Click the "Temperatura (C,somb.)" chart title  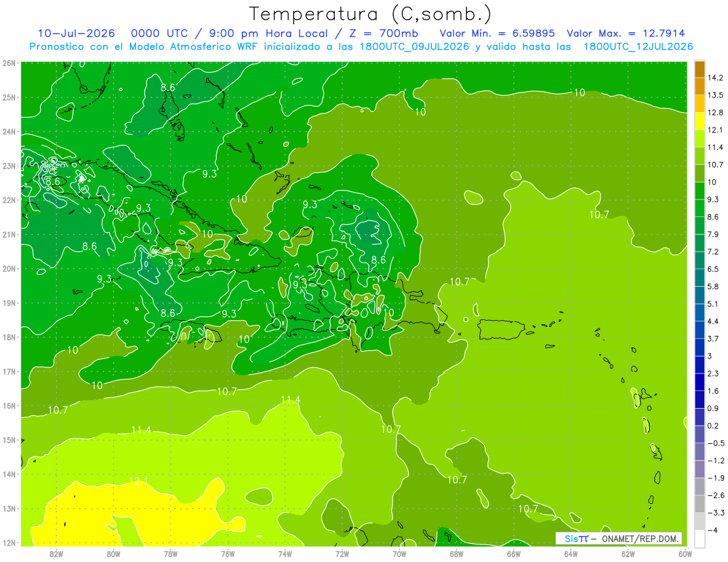371,14
